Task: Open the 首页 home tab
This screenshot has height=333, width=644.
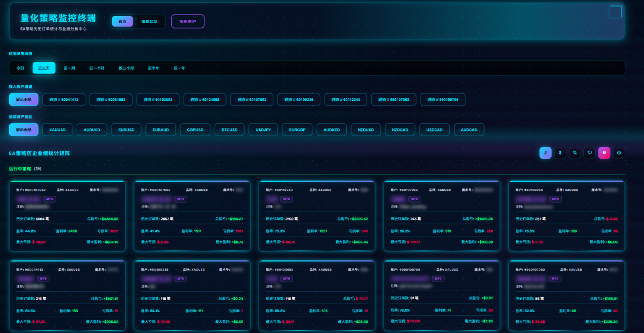Action: [x=122, y=21]
